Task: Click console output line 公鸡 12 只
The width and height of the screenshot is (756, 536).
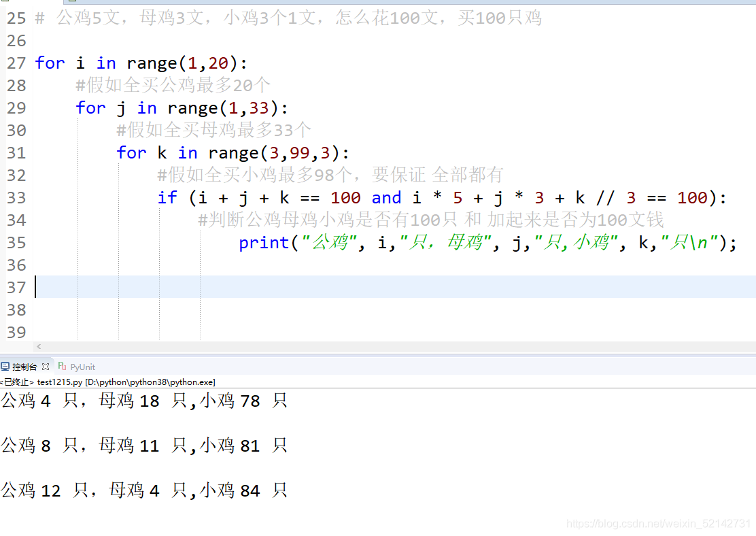Action: 144,490
